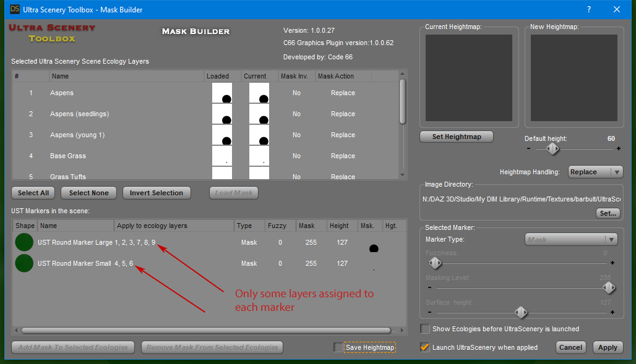The image size is (636, 364).
Task: Click the Masking Level slider handle
Action: 608,288
